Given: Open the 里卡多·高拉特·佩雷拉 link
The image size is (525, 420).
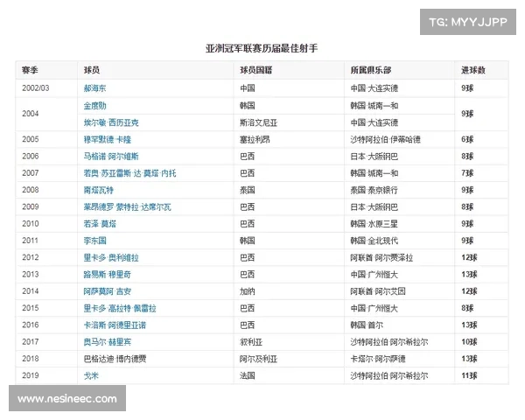Looking at the screenshot, I should click(120, 308).
